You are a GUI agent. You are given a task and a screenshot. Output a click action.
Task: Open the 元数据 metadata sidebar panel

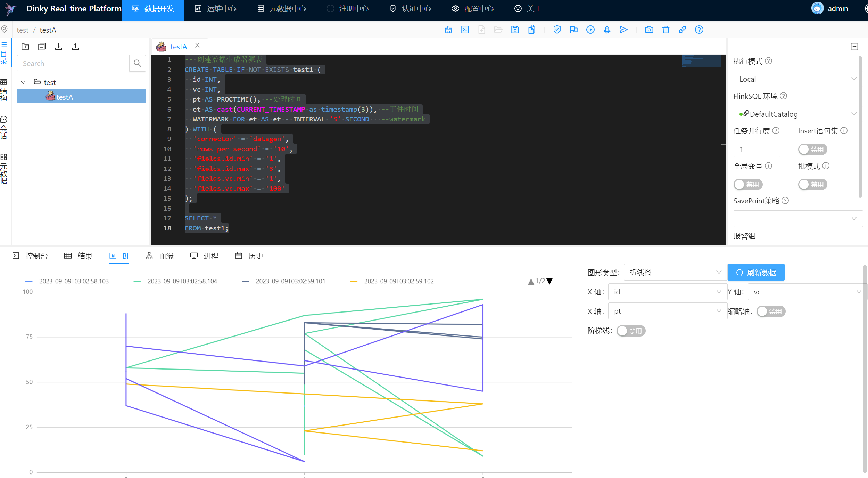click(x=4, y=169)
